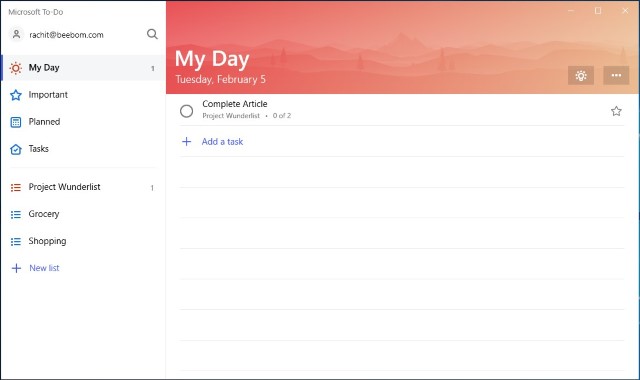Image resolution: width=640 pixels, height=380 pixels.
Task: Click the New list link
Action: pos(44,268)
